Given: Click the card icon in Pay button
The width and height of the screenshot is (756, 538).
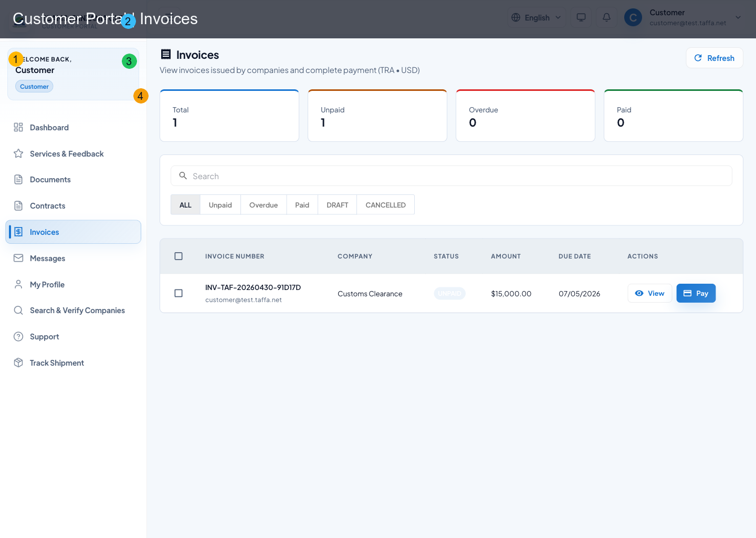Looking at the screenshot, I should click(688, 293).
